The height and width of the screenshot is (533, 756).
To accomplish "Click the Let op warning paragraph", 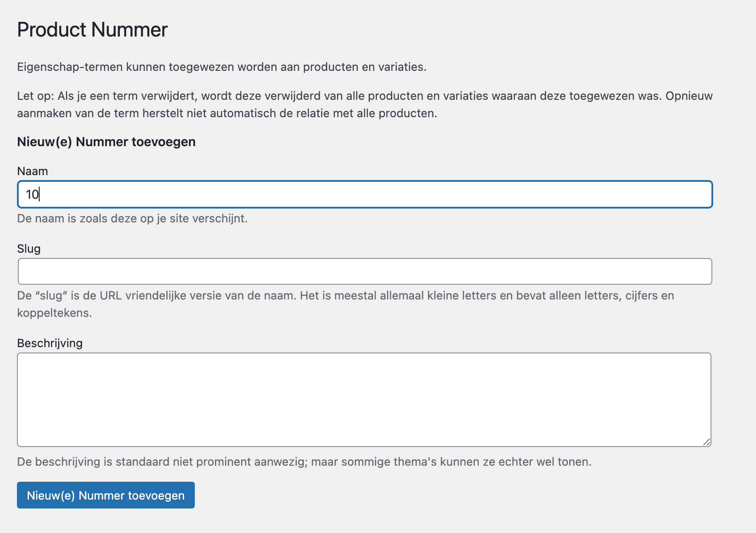I will [x=365, y=105].
